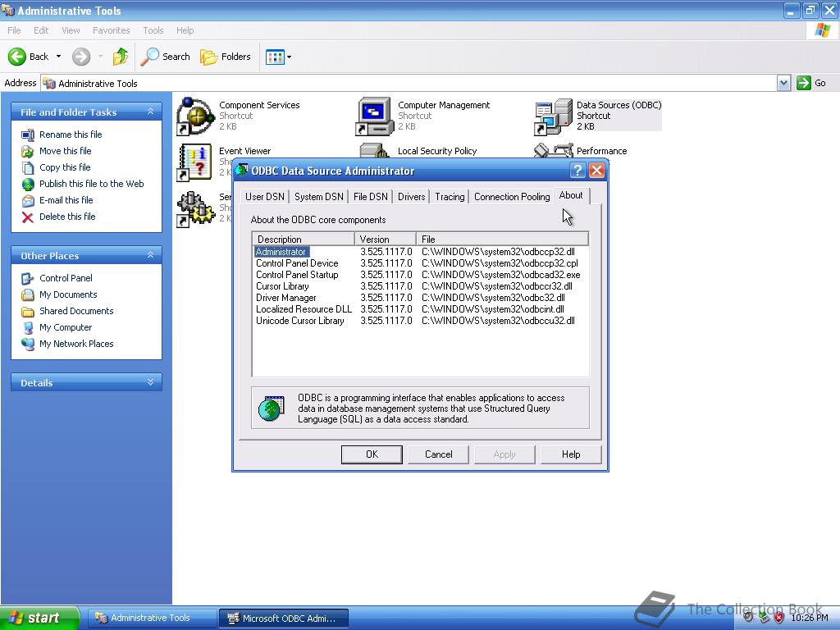The width and height of the screenshot is (840, 630).
Task: Switch to the Tracing tab
Action: click(x=450, y=197)
